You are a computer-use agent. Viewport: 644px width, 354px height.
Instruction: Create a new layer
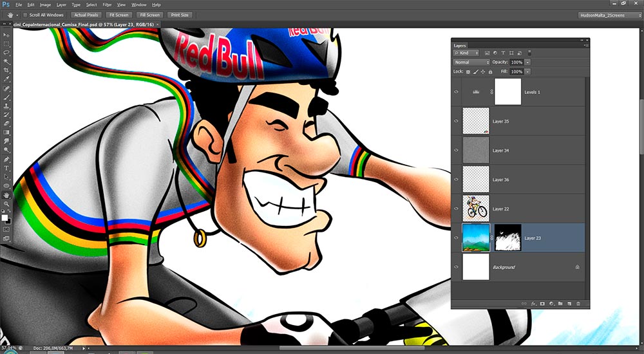(x=569, y=304)
